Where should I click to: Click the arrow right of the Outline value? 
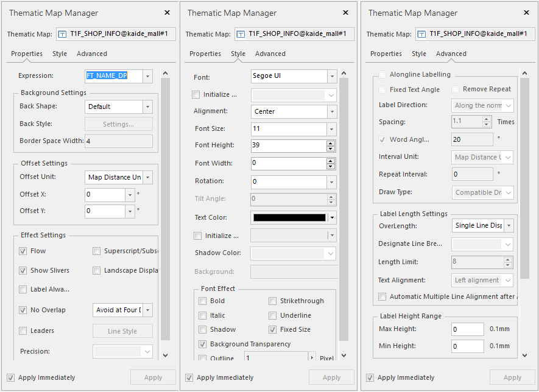coord(313,359)
